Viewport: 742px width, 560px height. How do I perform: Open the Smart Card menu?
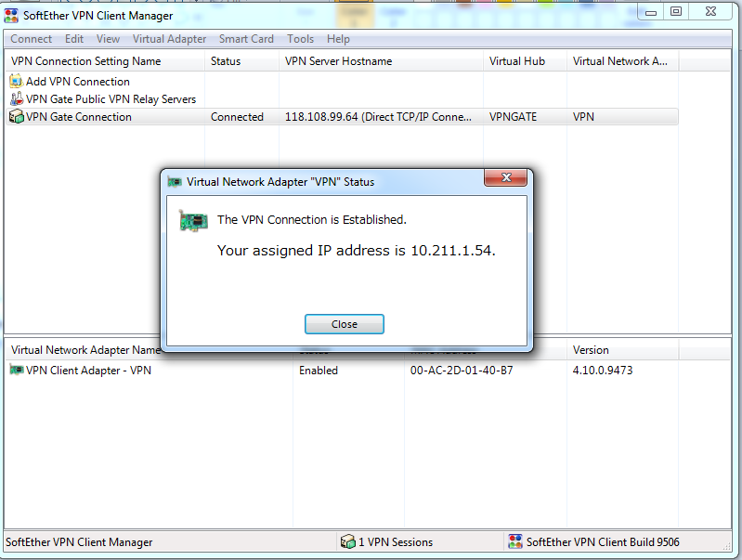[x=246, y=39]
